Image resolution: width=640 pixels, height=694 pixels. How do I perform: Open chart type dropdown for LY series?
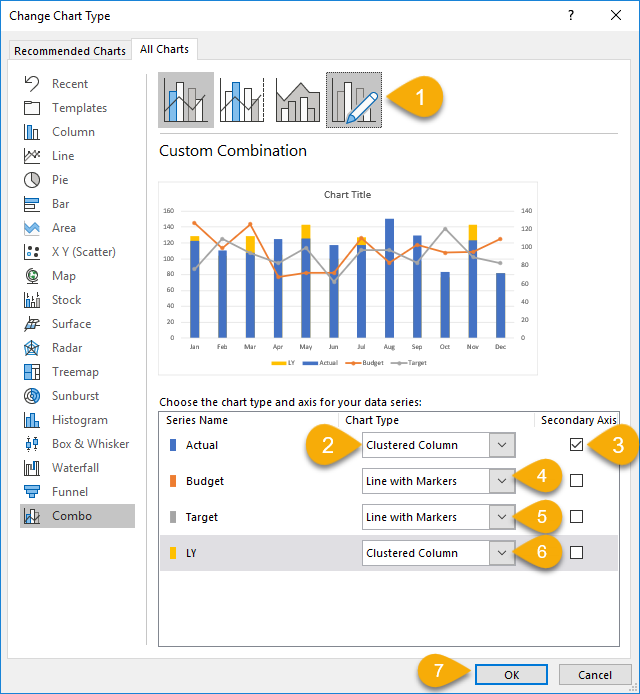click(502, 553)
